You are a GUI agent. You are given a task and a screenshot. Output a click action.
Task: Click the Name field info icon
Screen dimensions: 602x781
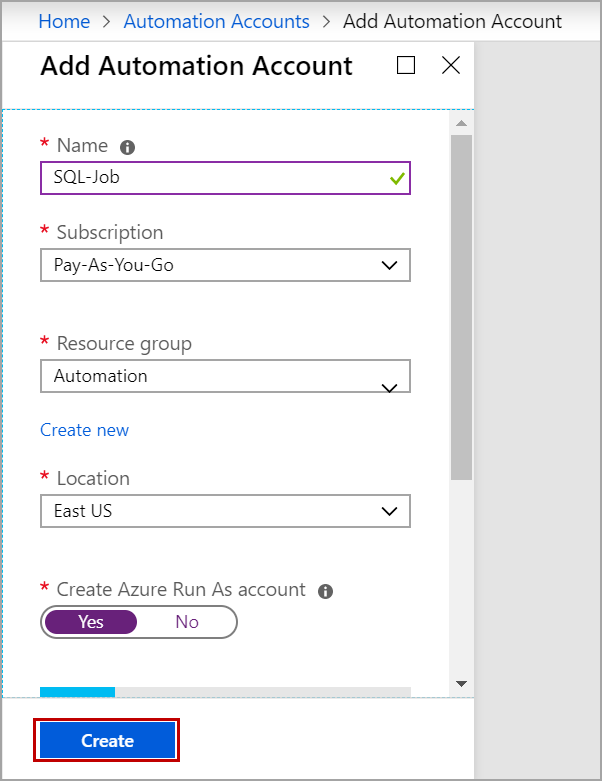click(x=127, y=147)
